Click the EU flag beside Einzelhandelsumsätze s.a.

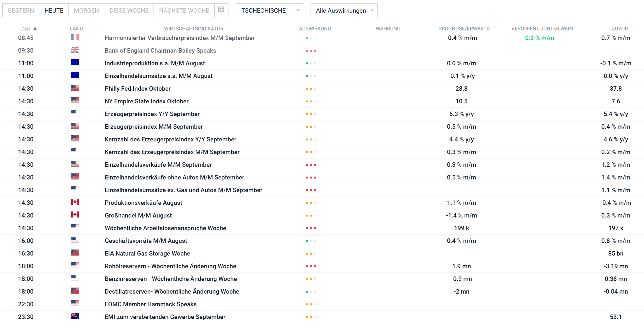[75, 75]
